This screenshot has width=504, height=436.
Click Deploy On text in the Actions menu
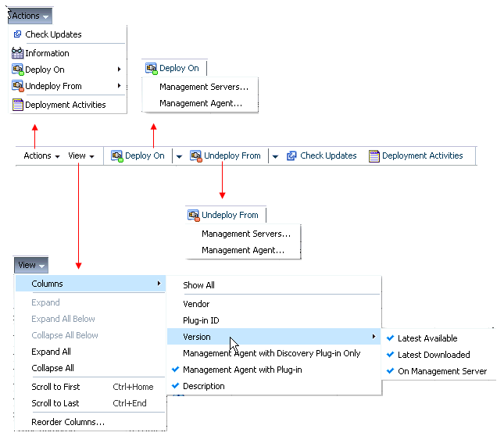tap(45, 70)
